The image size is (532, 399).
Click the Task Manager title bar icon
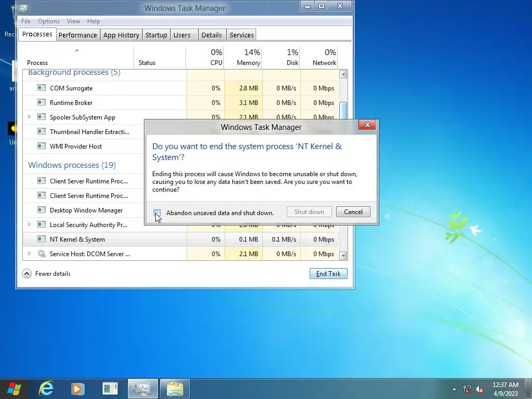pos(23,7)
